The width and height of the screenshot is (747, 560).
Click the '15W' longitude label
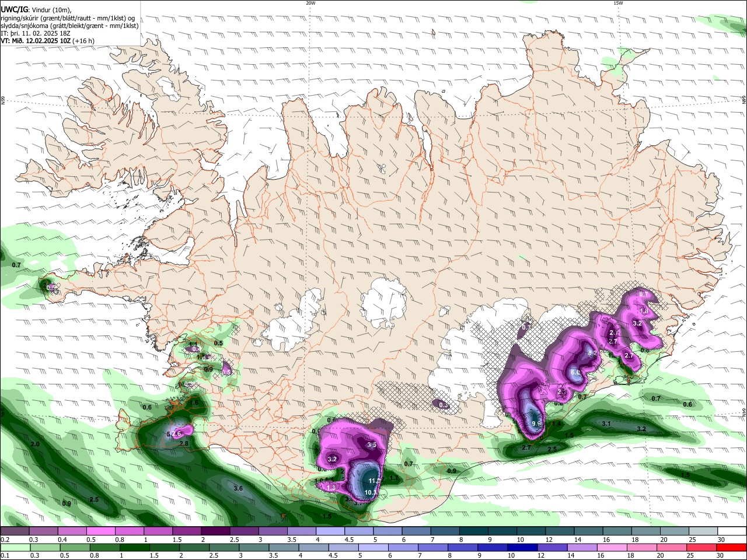pyautogui.click(x=618, y=3)
